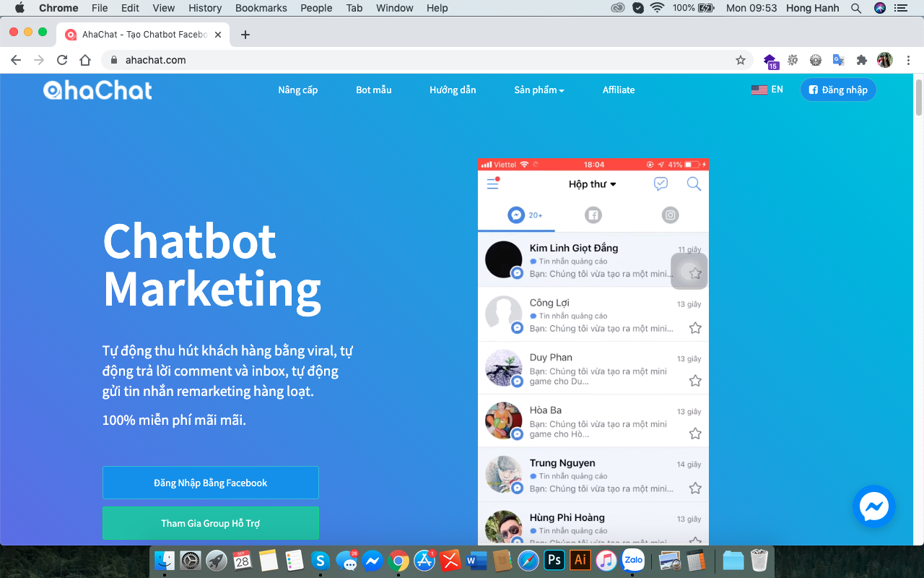
Task: Select the Messenger 20+ tab in mockup
Action: (x=526, y=215)
